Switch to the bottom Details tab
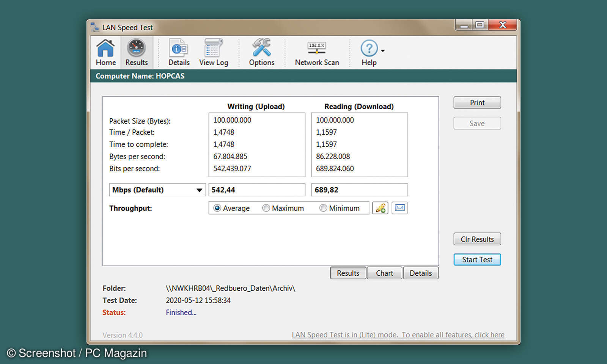Image resolution: width=607 pixels, height=364 pixels. pyautogui.click(x=420, y=273)
